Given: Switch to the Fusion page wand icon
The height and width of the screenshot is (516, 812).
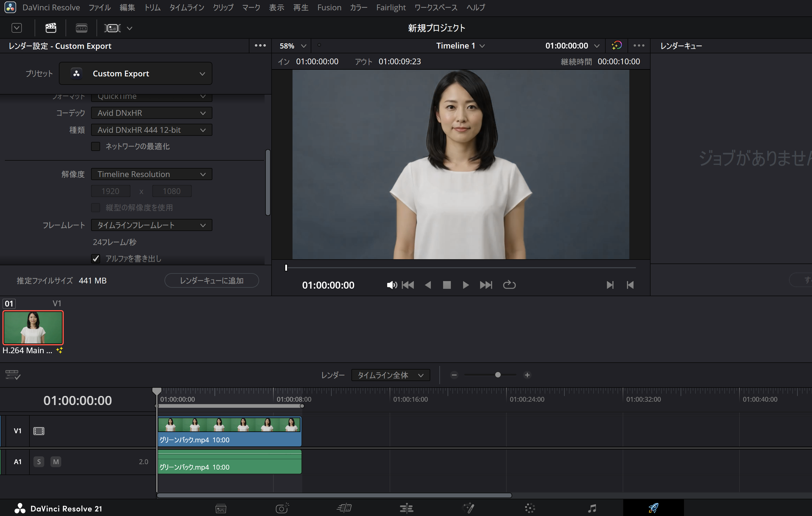Looking at the screenshot, I should point(469,508).
